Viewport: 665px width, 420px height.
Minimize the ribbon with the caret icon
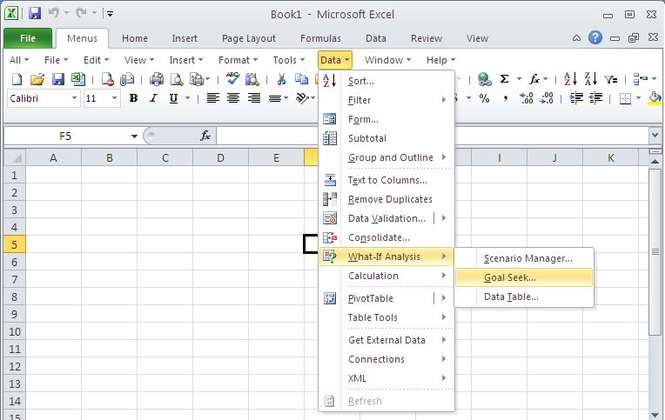576,38
